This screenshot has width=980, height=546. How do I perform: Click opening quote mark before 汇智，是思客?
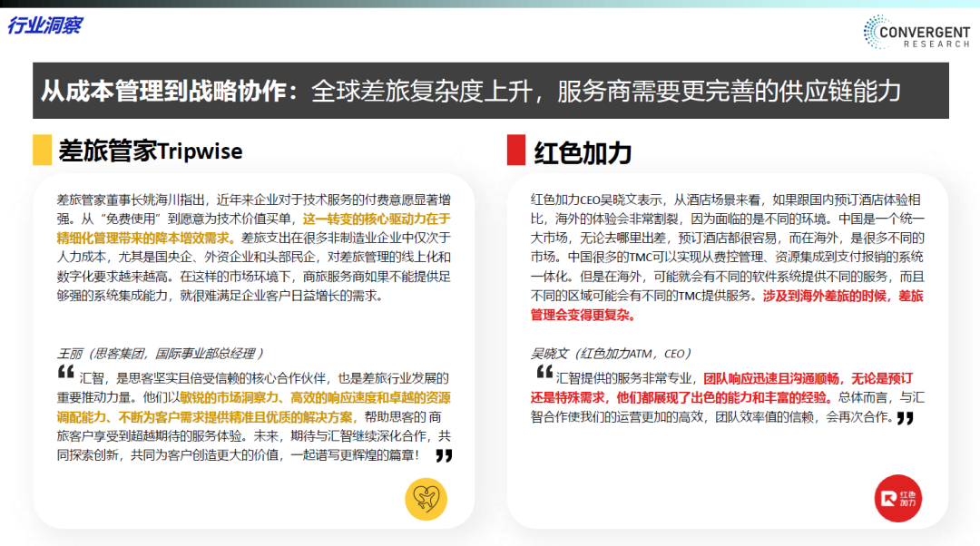[65, 373]
